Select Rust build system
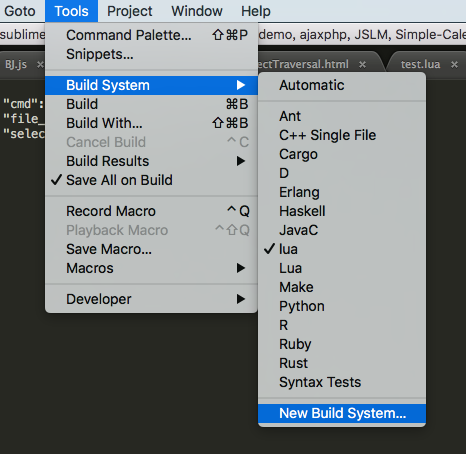 click(x=342, y=363)
